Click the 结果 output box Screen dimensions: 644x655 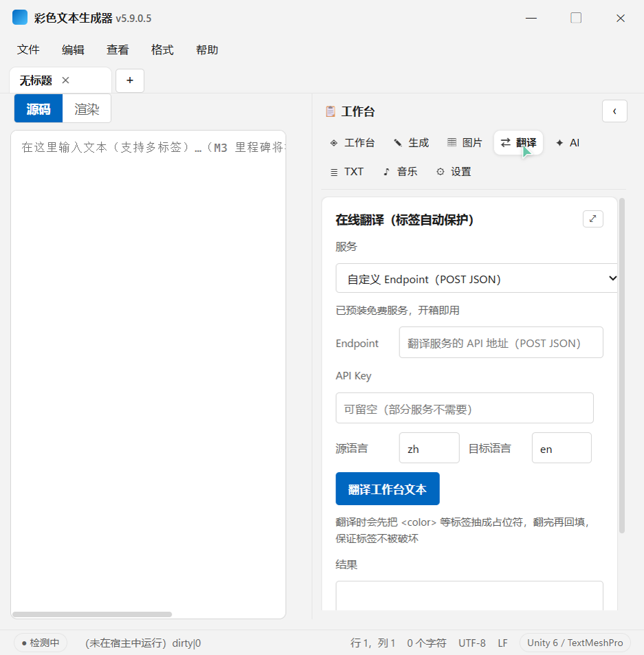[469, 596]
